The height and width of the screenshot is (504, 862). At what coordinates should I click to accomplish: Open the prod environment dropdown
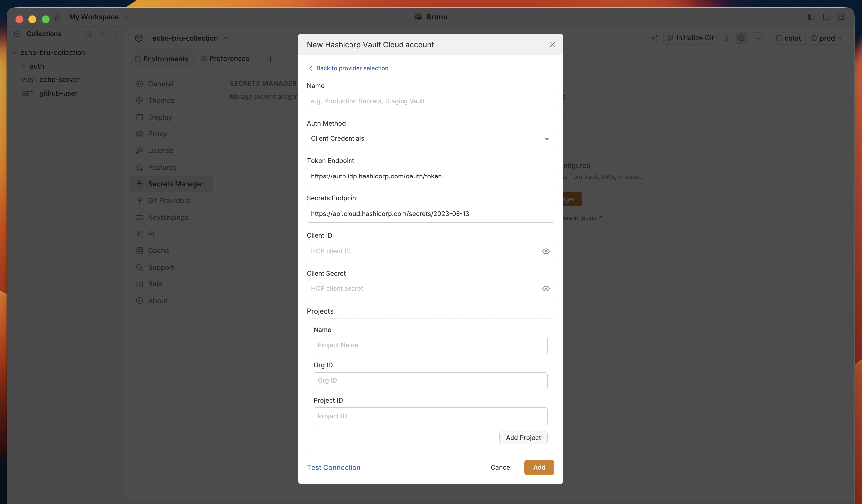827,38
